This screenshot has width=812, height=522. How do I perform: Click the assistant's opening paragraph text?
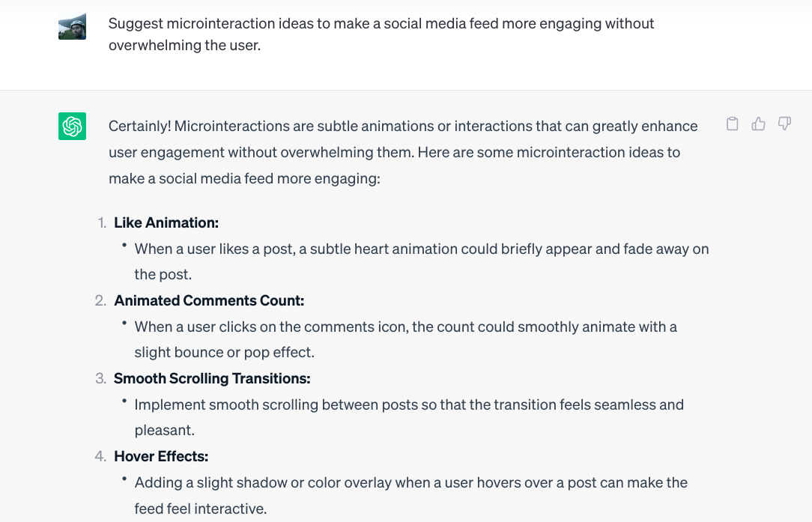(x=403, y=152)
